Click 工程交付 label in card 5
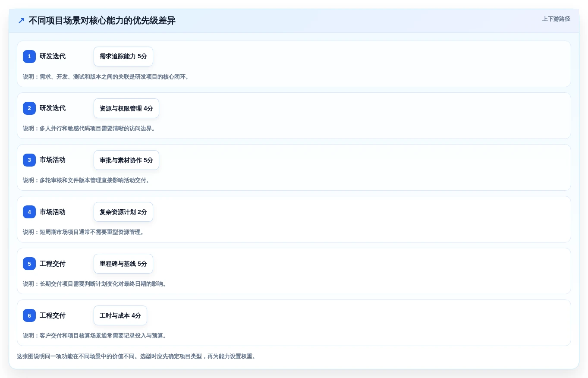 [x=53, y=264]
